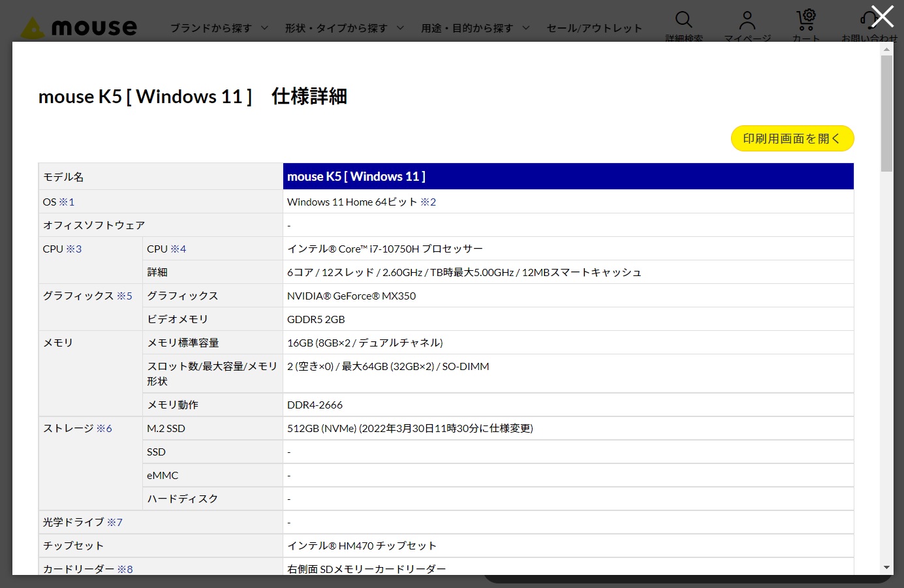
Task: Open the contact headset icon
Action: pyautogui.click(x=868, y=20)
